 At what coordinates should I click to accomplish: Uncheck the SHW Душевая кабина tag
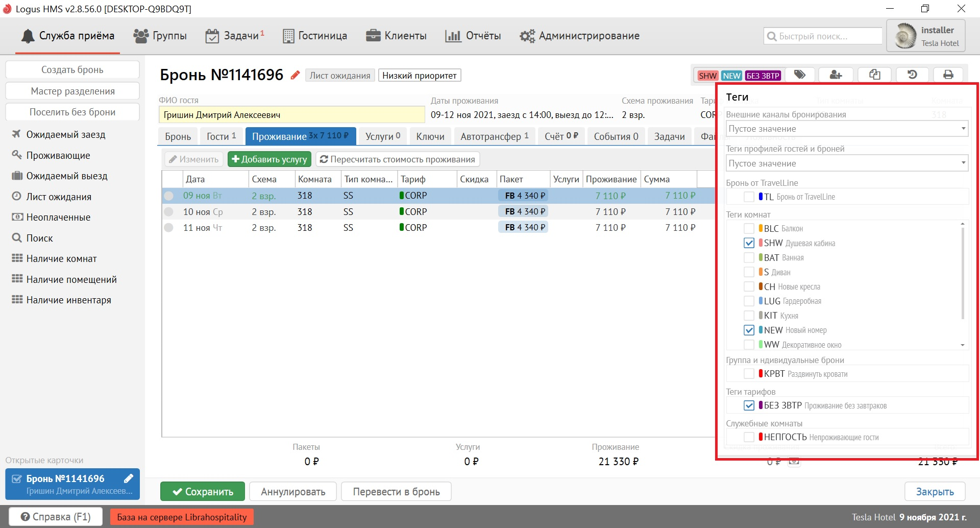[749, 243]
